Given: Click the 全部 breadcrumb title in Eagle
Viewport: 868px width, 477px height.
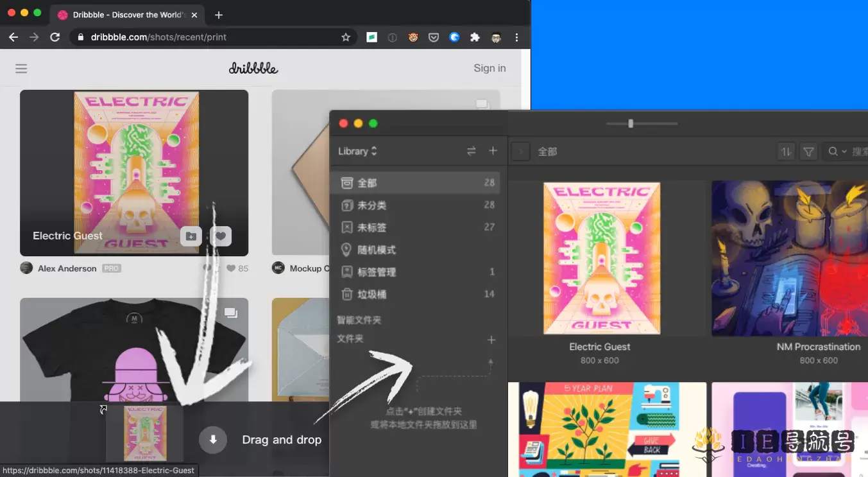Looking at the screenshot, I should (x=547, y=152).
